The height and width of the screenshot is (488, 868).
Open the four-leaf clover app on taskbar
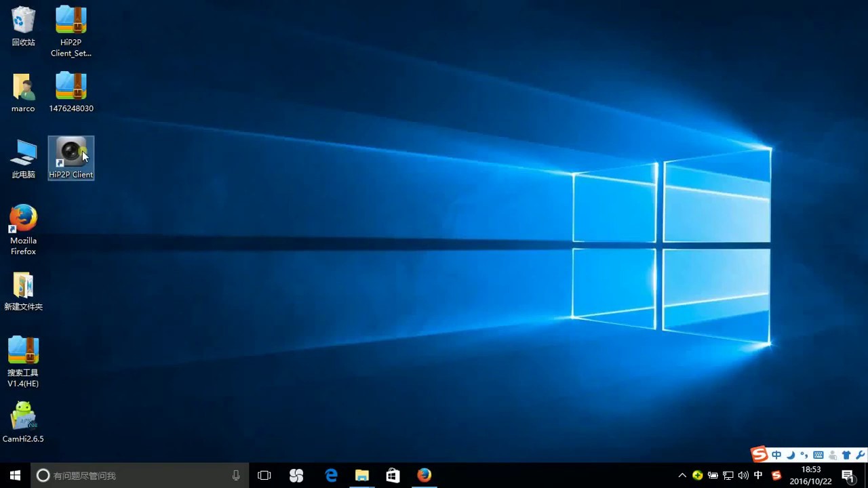[x=296, y=476]
